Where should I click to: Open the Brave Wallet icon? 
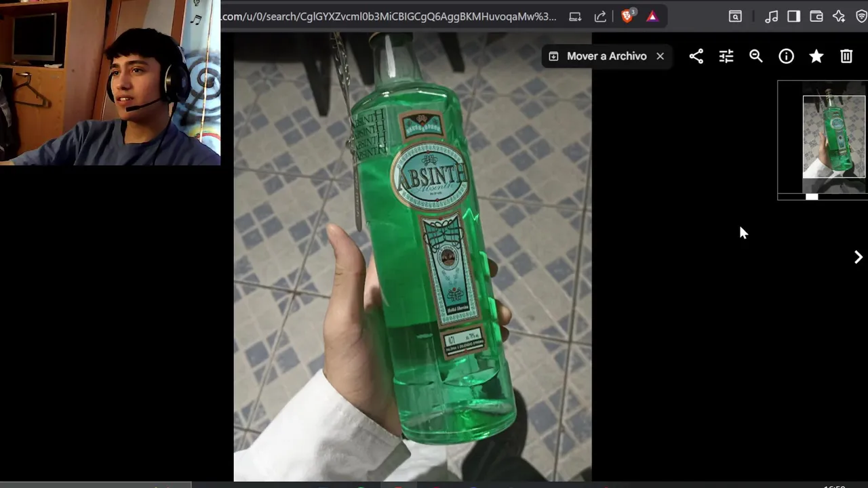816,16
